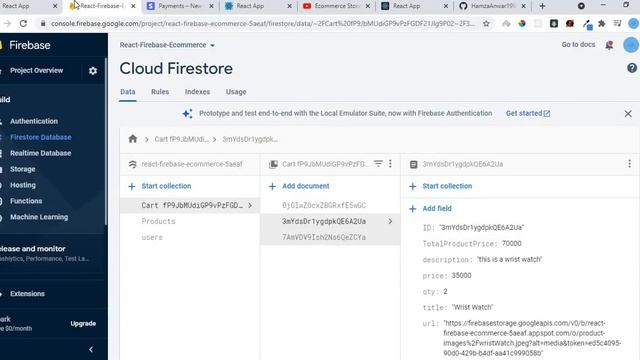Screen dimensions: 640x360
Task: Click the qty field value 2
Action: pyautogui.click(x=445, y=291)
